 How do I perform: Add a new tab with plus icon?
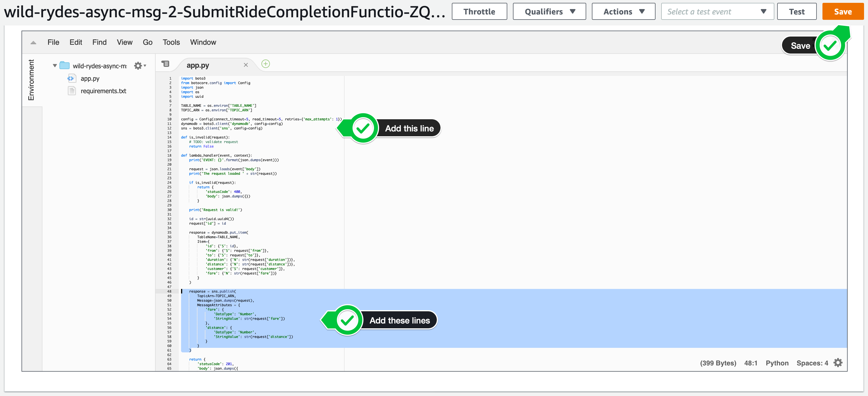click(x=266, y=64)
